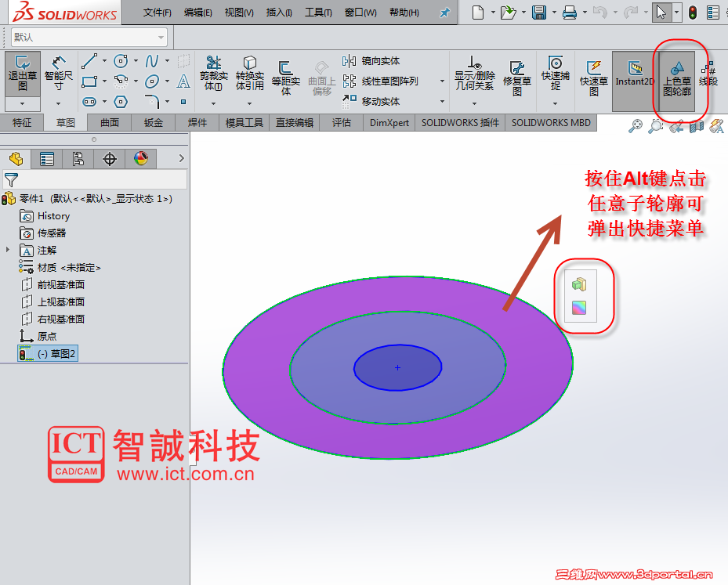Click Repair Sketch (修复草图) tool

[517, 78]
